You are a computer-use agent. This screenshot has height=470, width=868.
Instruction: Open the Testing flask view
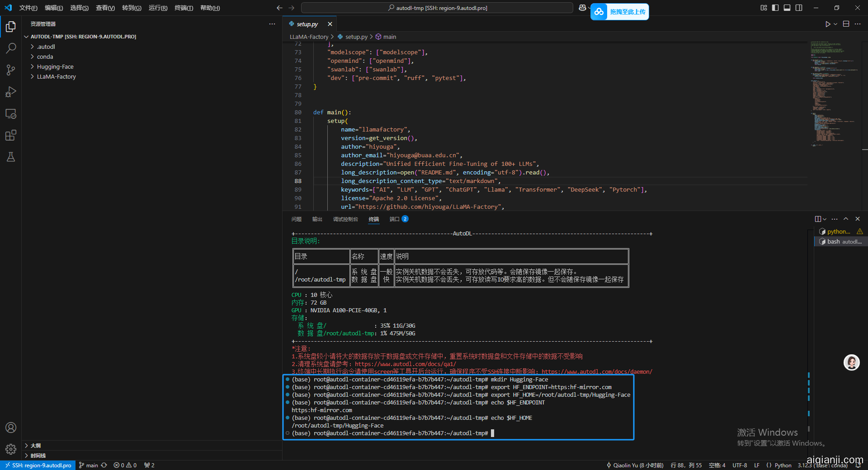pyautogui.click(x=11, y=157)
